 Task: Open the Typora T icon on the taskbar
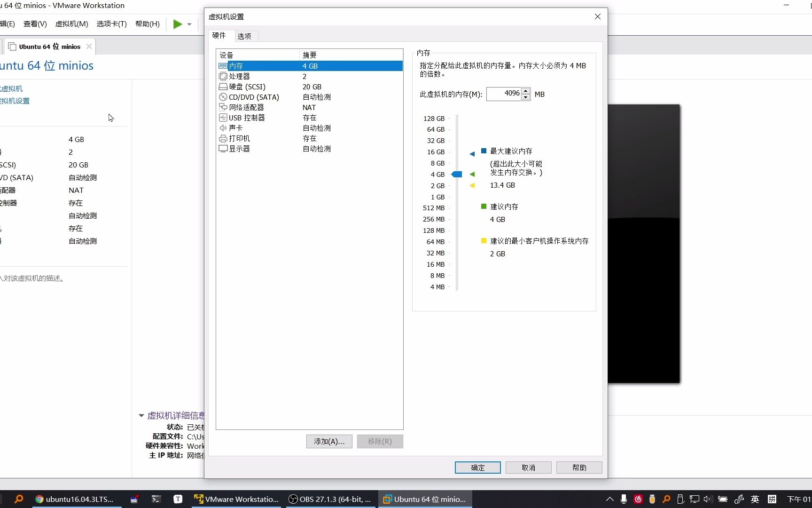[x=178, y=499]
